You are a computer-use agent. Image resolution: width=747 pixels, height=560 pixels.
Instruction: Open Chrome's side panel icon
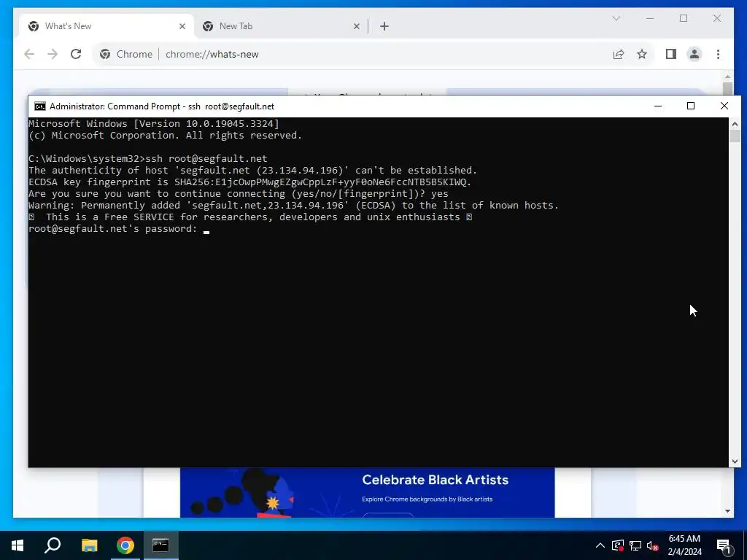click(x=671, y=54)
